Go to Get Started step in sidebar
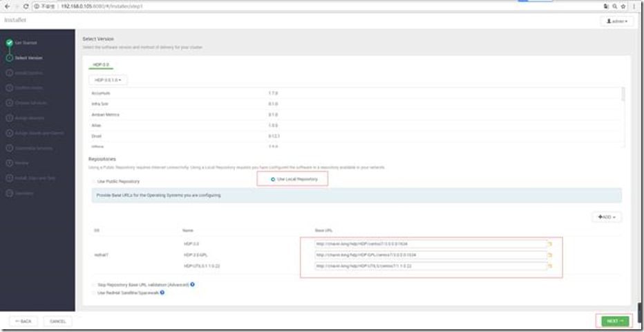Viewport: 644px width, 332px height. [x=26, y=43]
